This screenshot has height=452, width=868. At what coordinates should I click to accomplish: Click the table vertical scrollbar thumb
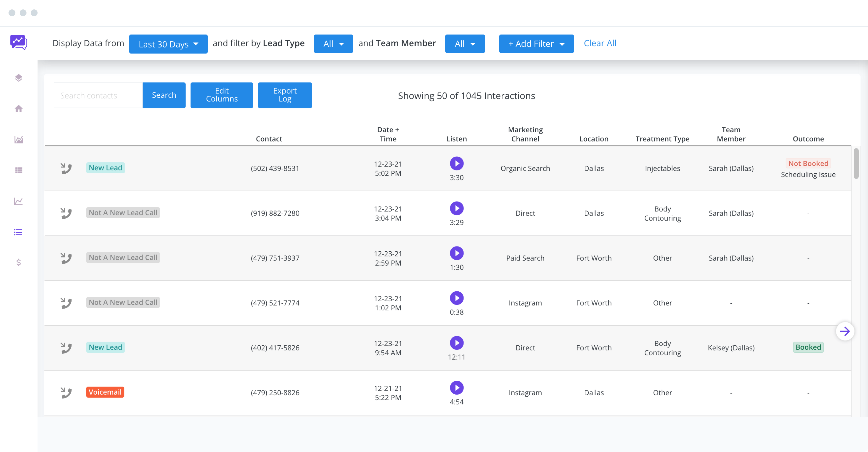pos(856,164)
